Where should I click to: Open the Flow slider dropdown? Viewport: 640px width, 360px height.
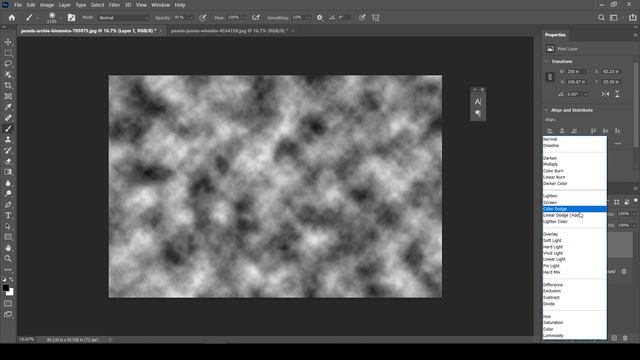tap(244, 18)
